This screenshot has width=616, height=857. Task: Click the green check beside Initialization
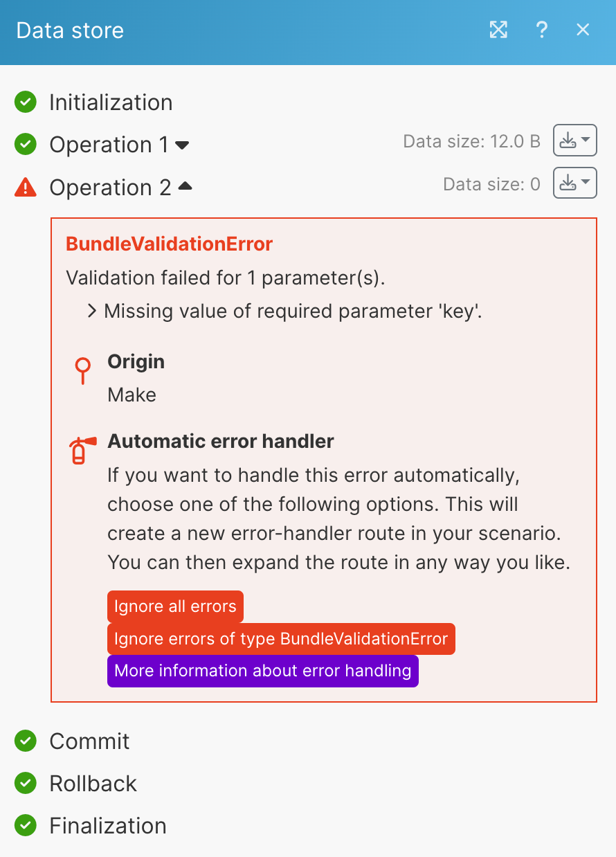point(26,102)
